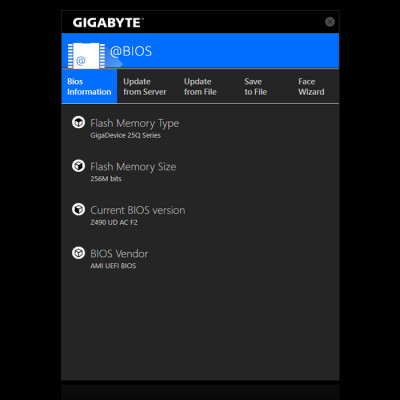
Task: Close the @BIOS window
Action: [330, 22]
